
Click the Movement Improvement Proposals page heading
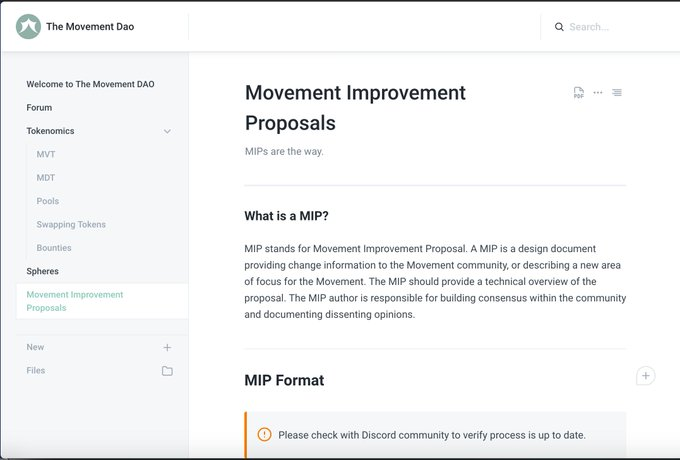click(355, 108)
